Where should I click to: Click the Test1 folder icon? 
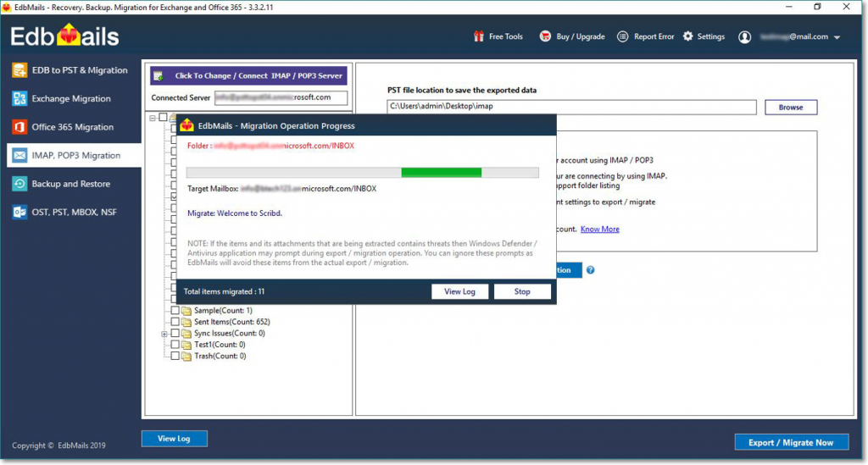coord(186,345)
